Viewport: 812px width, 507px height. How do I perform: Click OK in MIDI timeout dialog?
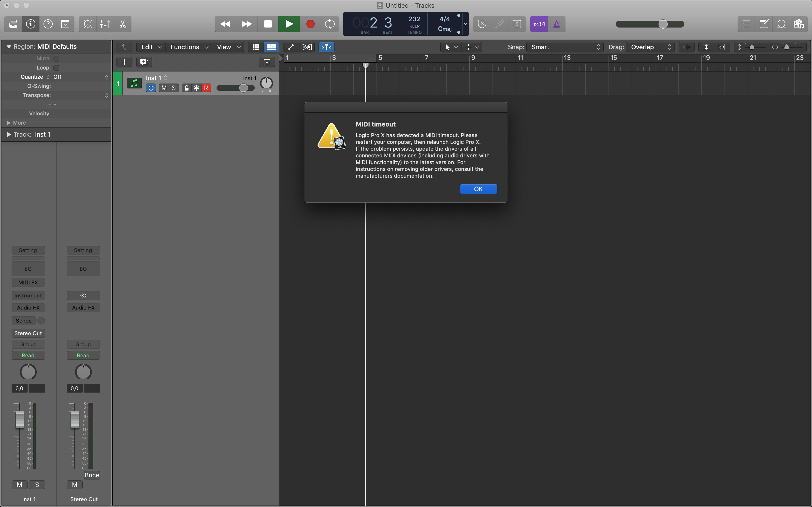click(478, 189)
